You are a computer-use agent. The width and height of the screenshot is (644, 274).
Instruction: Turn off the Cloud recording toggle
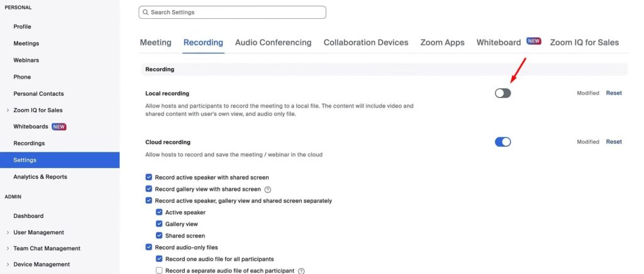[x=502, y=142]
